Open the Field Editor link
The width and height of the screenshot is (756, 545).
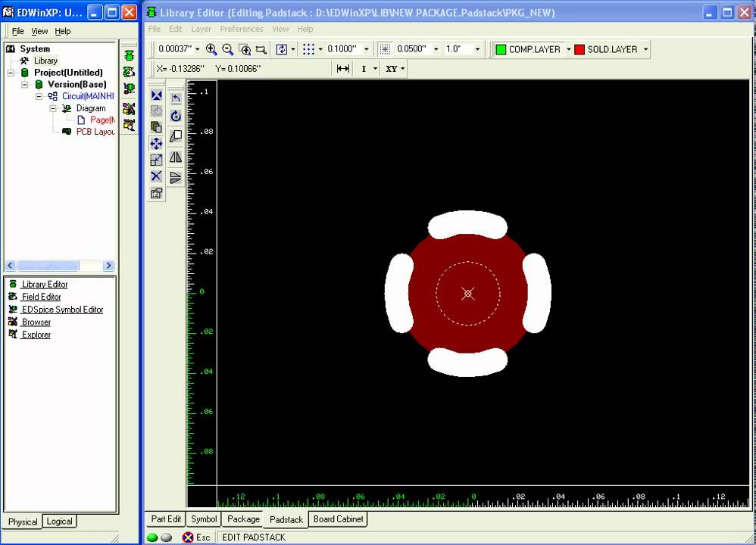coord(41,297)
